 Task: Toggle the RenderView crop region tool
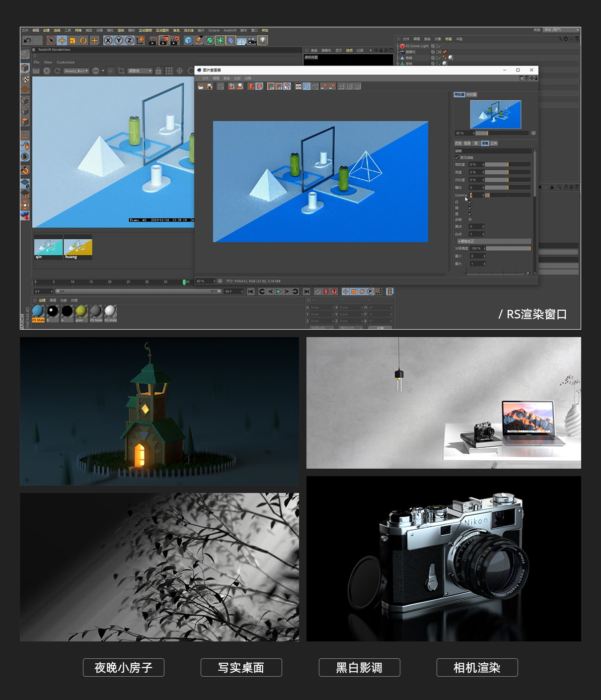121,71
